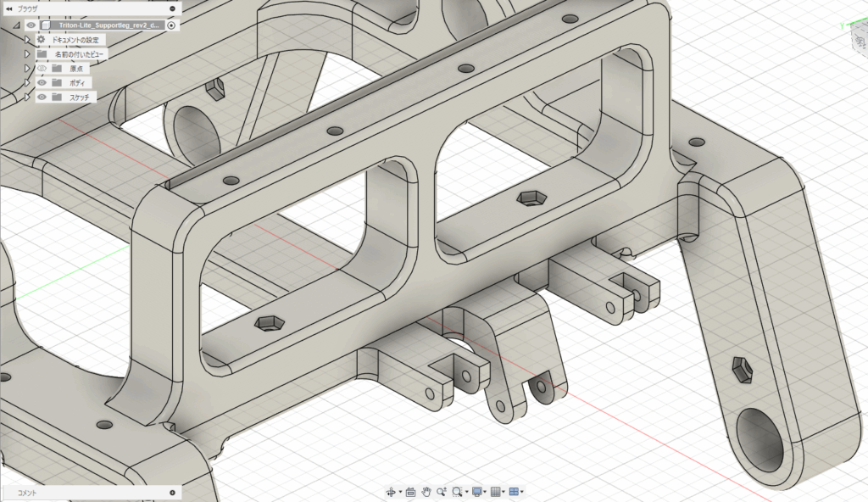
Task: Click the gear icon for ドキュメントの設定
Action: coord(41,40)
